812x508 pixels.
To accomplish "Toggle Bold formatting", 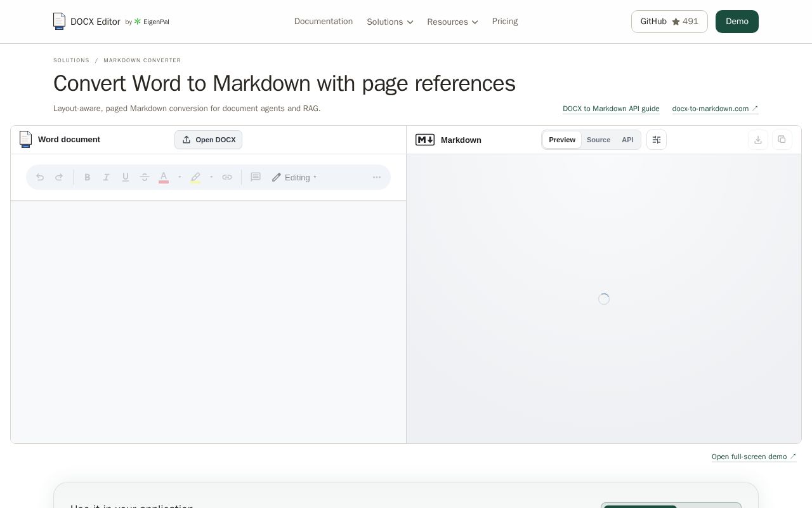I will coord(88,177).
